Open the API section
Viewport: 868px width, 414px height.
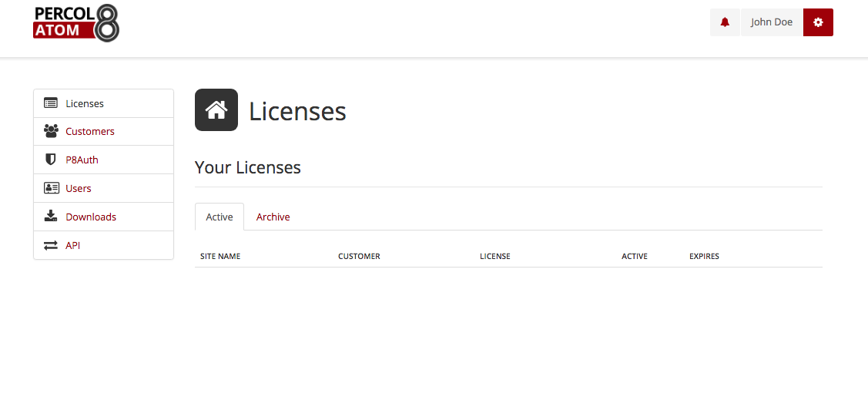[x=103, y=245]
